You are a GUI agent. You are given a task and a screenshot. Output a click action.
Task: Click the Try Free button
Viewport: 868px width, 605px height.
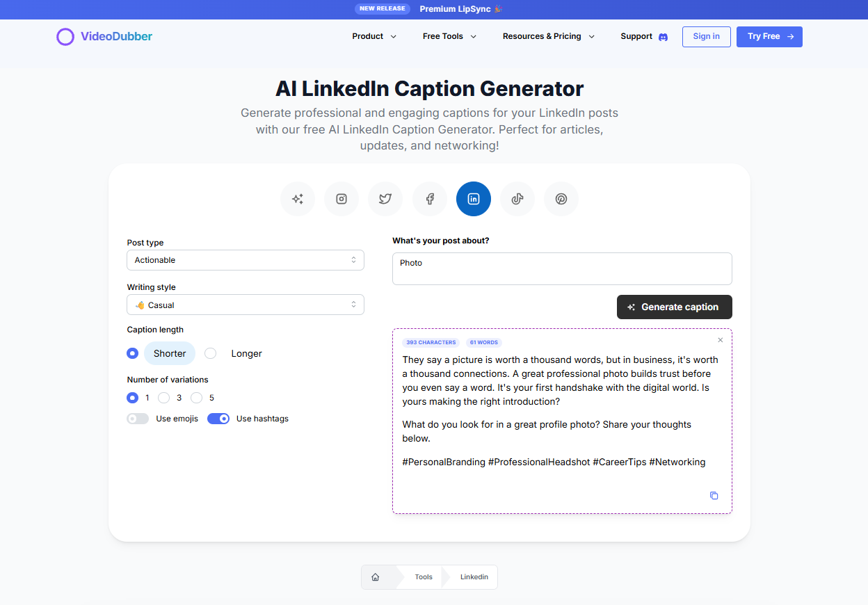point(769,37)
